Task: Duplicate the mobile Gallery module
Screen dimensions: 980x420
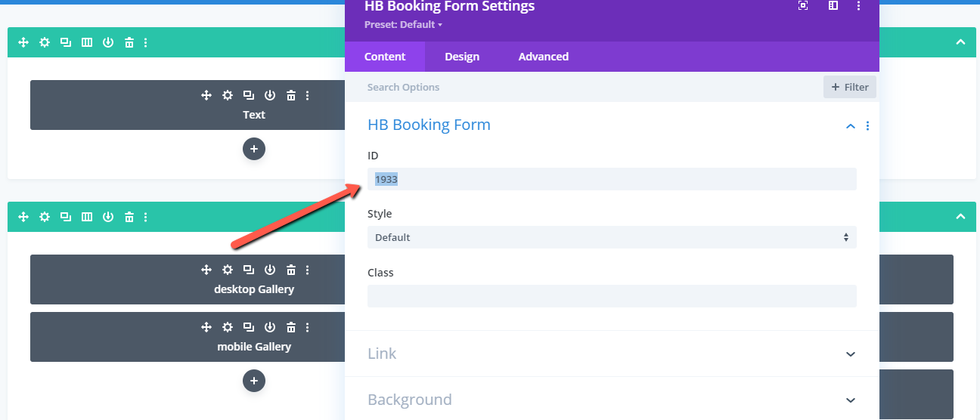Action: pyautogui.click(x=249, y=328)
